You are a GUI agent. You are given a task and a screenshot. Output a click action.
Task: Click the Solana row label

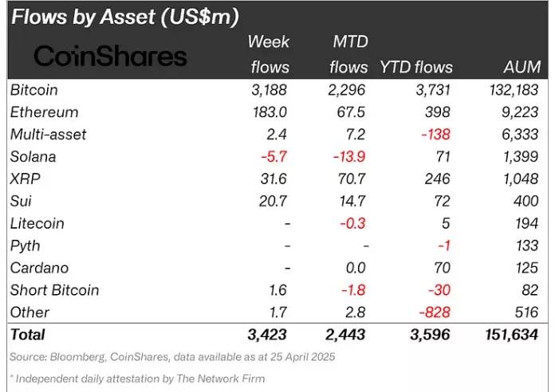coord(33,157)
